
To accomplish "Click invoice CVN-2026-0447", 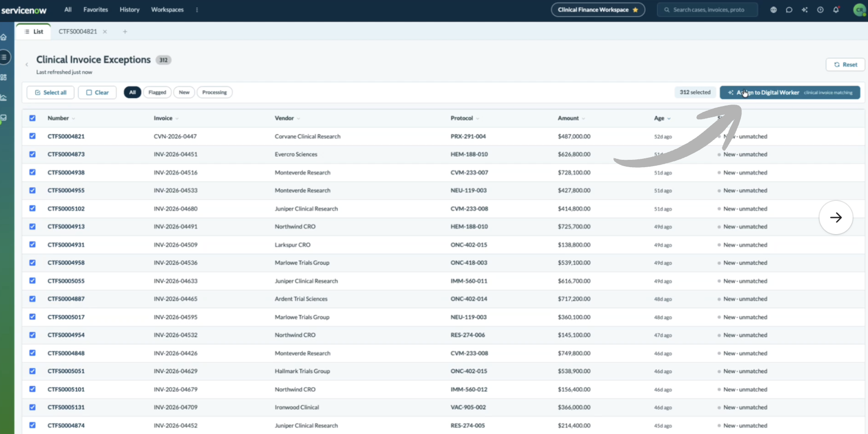I will click(x=175, y=136).
